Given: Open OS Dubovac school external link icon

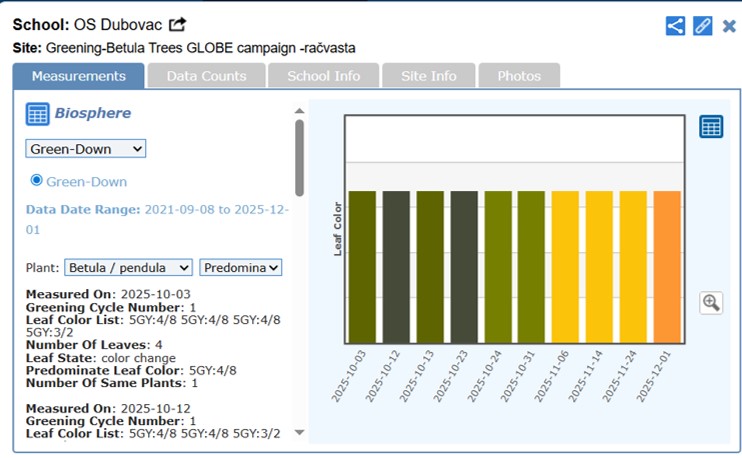Looking at the screenshot, I should tap(177, 25).
